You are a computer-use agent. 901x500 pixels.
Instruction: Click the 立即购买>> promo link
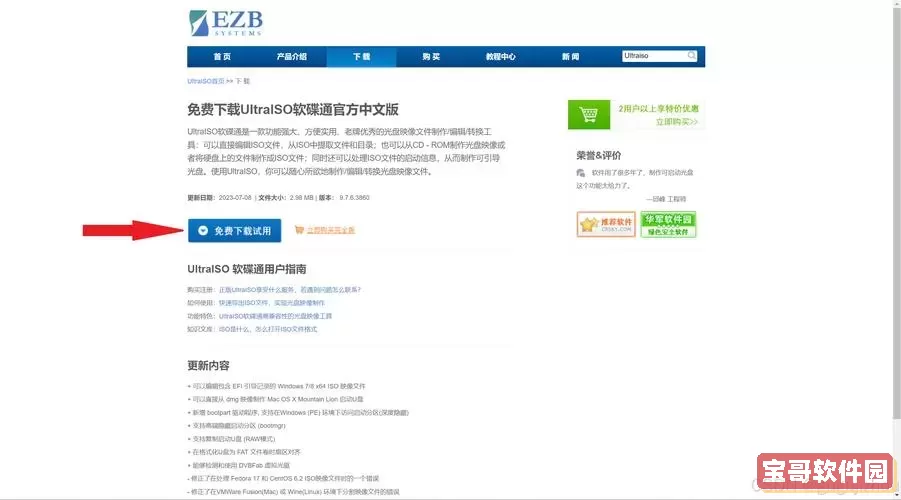[677, 122]
